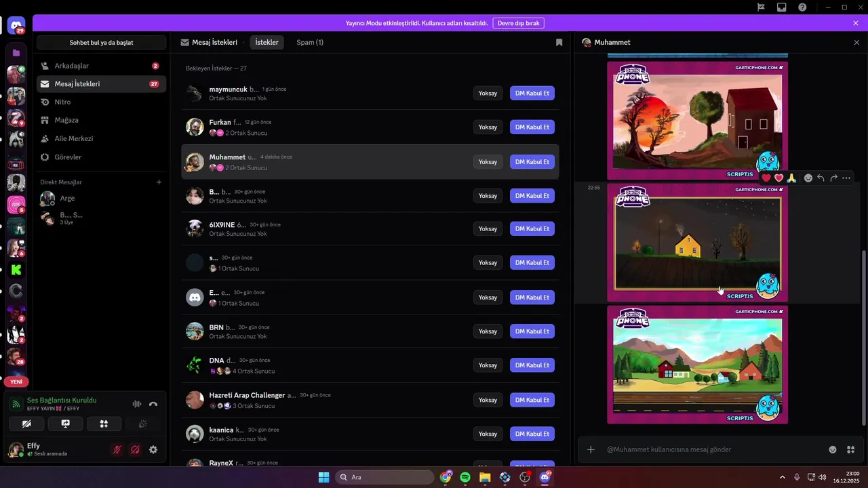
Task: Dismiss the Streamer Mode banner
Action: 856,23
